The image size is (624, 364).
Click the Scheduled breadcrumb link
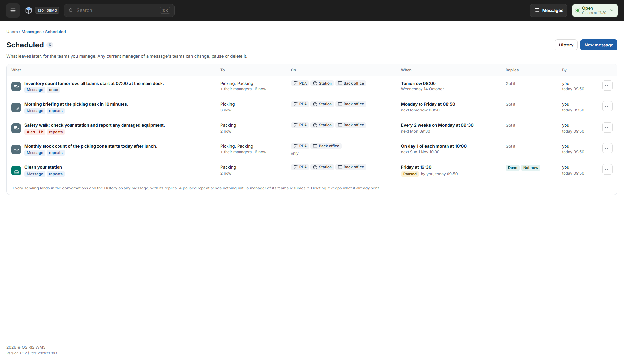click(56, 32)
